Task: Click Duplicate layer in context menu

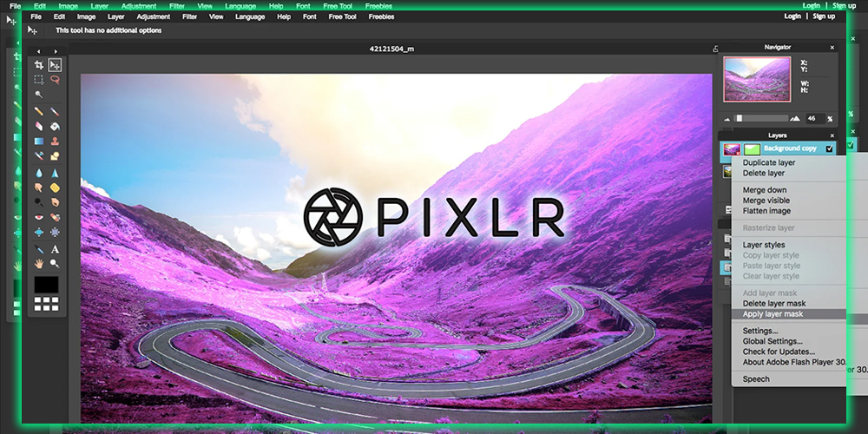Action: pyautogui.click(x=768, y=163)
